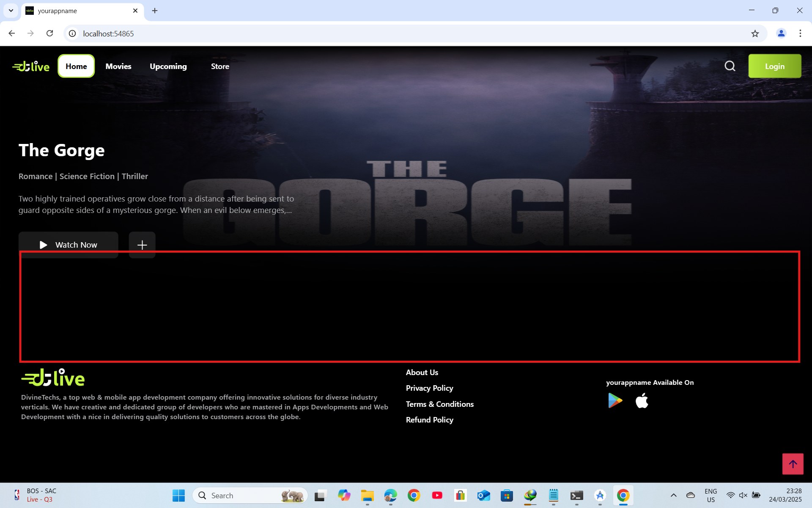This screenshot has width=812, height=508.
Task: Open YouTube app from taskbar
Action: pos(437,495)
